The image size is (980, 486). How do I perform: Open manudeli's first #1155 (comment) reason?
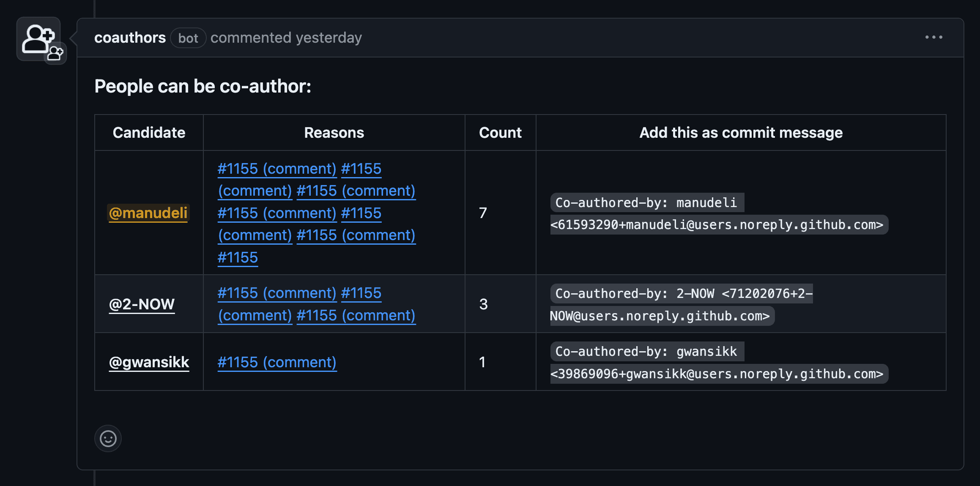click(277, 169)
